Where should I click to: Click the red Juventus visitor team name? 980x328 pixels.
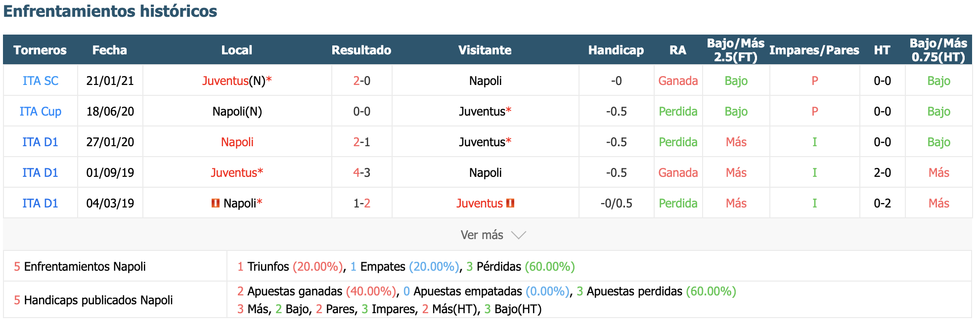pos(480,203)
